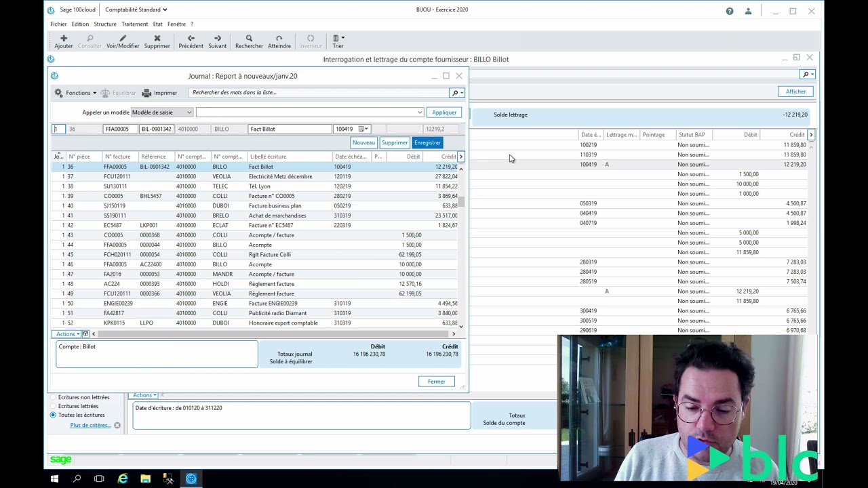Expand Comptabilité Standard dropdown

click(136, 10)
